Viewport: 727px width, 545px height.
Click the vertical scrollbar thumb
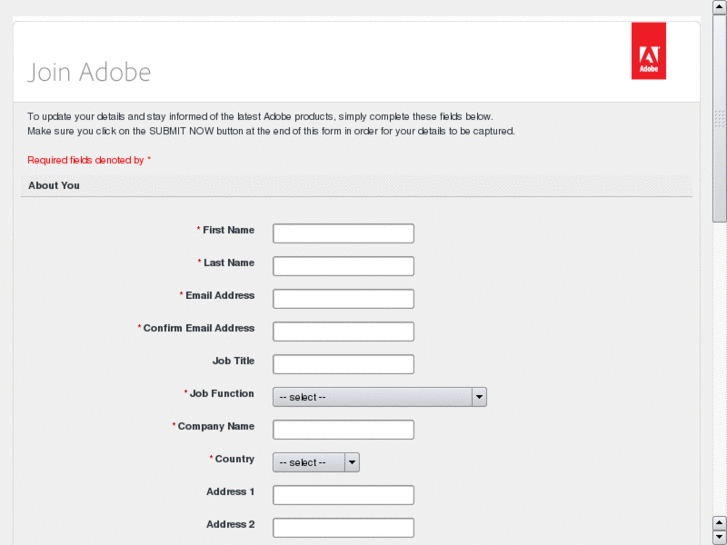pos(719,118)
